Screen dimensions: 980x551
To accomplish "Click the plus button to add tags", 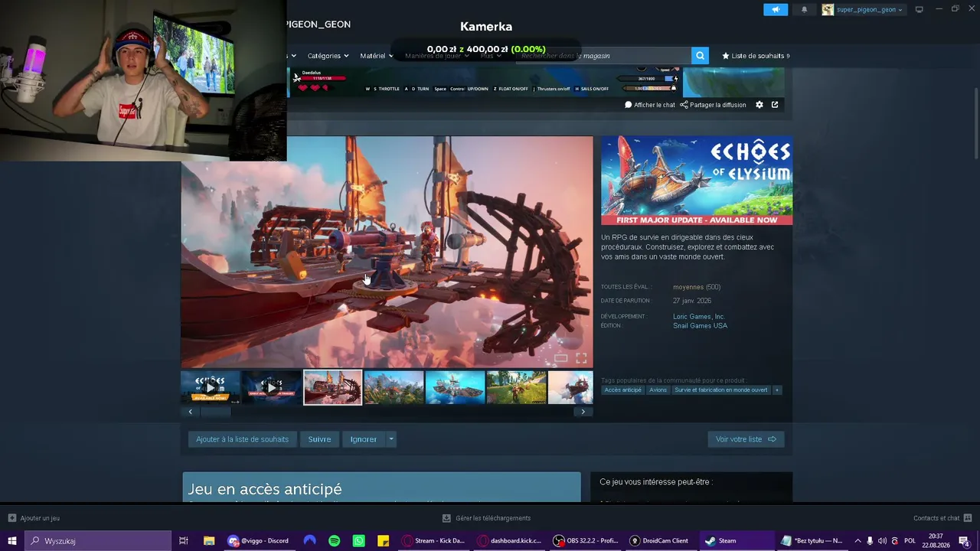I will 777,390.
